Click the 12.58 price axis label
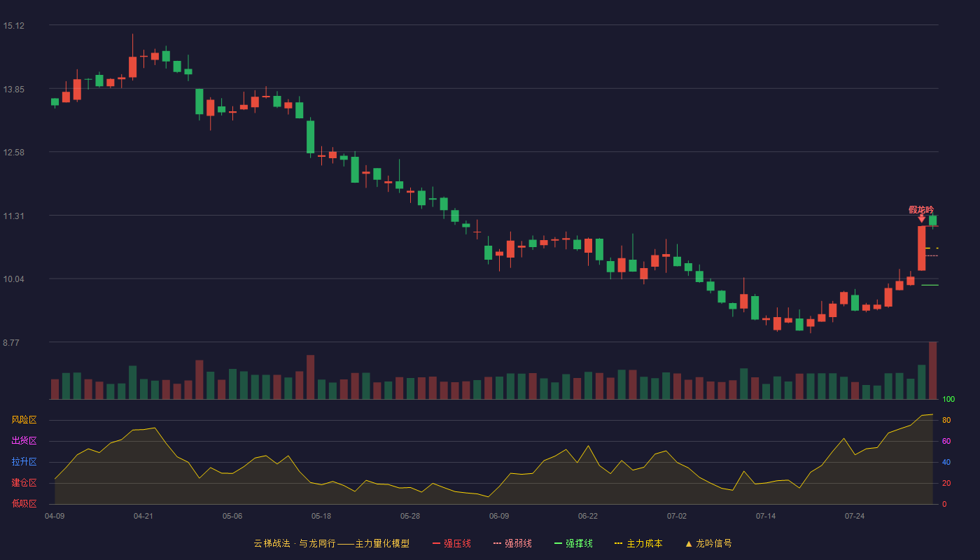The height and width of the screenshot is (560, 980). coord(14,153)
